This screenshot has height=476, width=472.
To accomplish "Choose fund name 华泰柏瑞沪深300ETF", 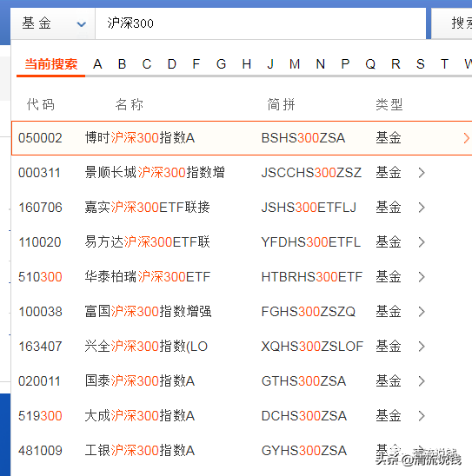I will (x=148, y=276).
